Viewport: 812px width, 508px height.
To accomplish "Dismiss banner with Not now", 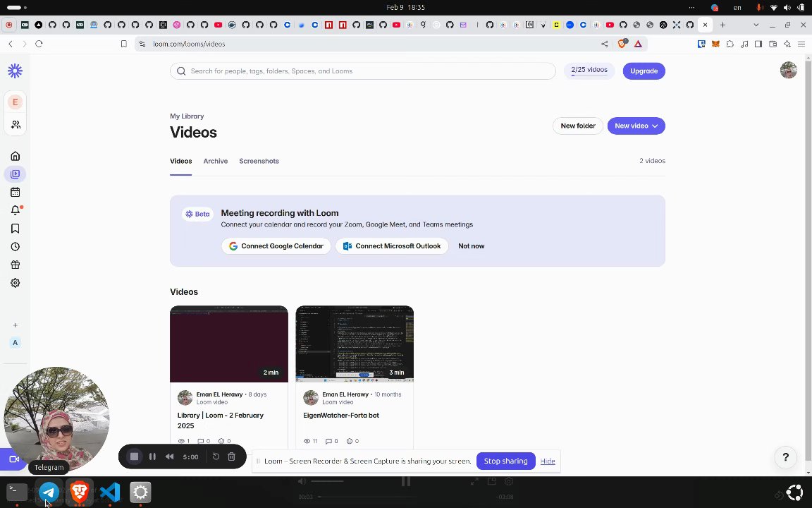I will 472,246.
